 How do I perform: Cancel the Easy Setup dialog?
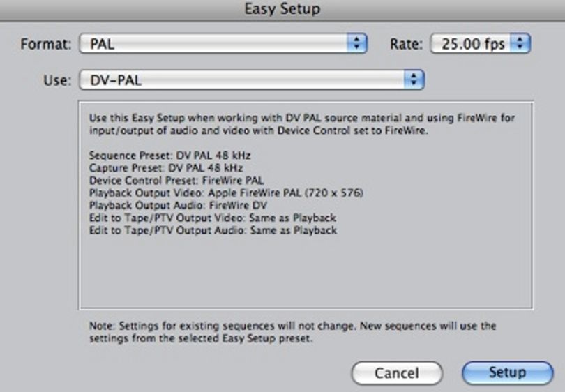[397, 373]
